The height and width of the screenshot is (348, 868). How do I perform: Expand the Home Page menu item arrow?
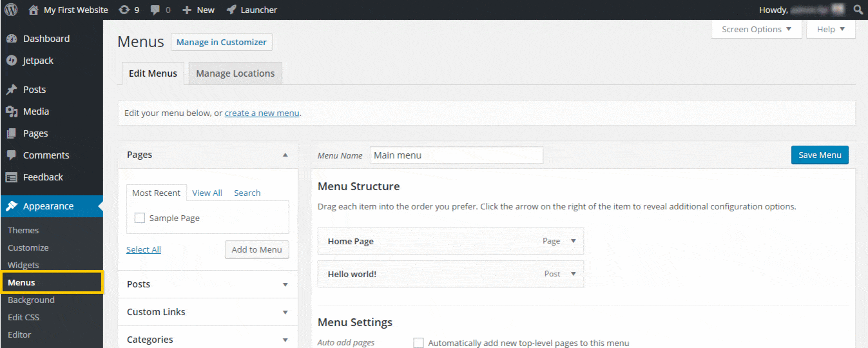[573, 241]
